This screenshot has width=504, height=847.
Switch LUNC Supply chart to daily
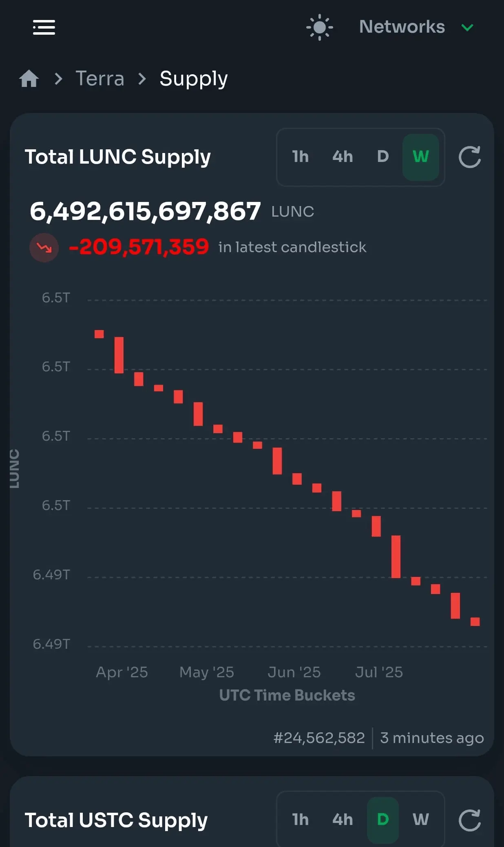(x=383, y=157)
